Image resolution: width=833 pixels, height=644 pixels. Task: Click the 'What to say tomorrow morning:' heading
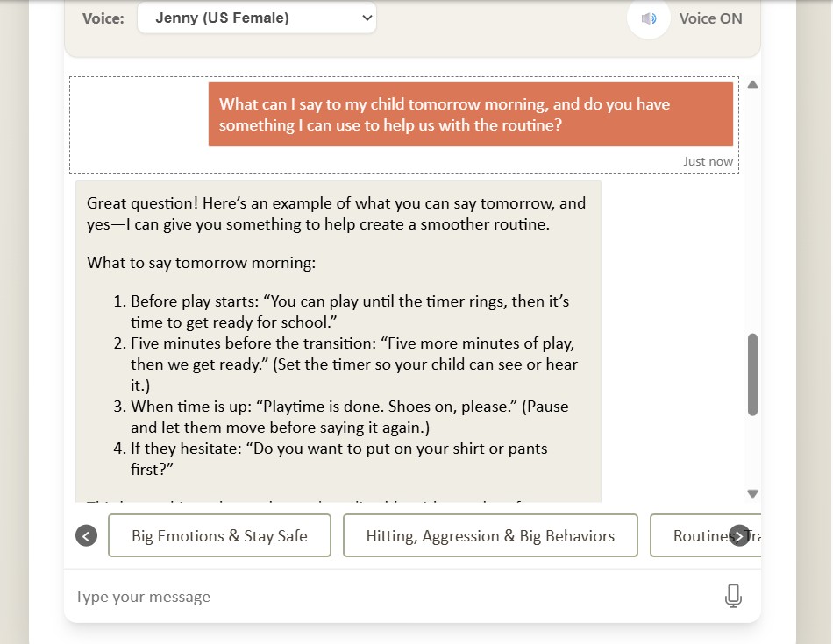click(x=202, y=263)
